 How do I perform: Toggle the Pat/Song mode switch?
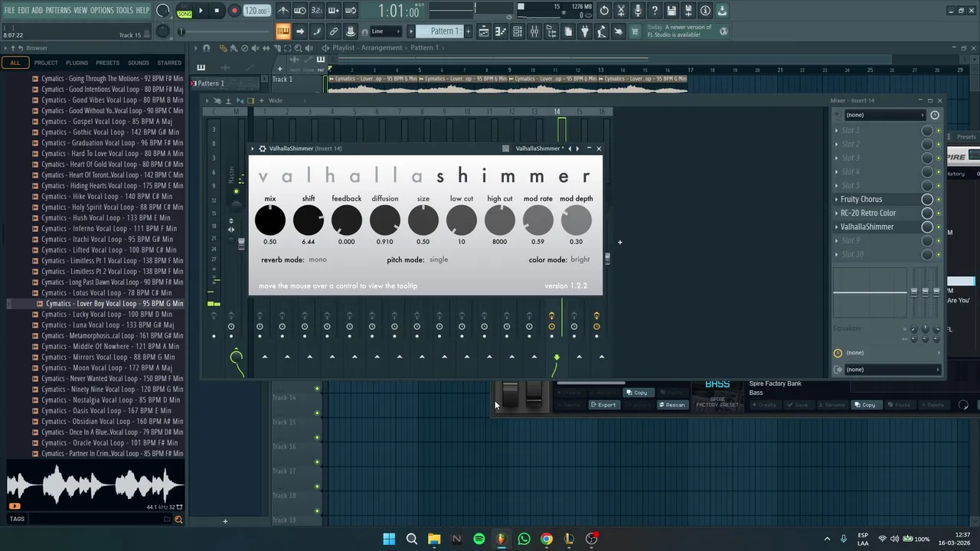185,11
